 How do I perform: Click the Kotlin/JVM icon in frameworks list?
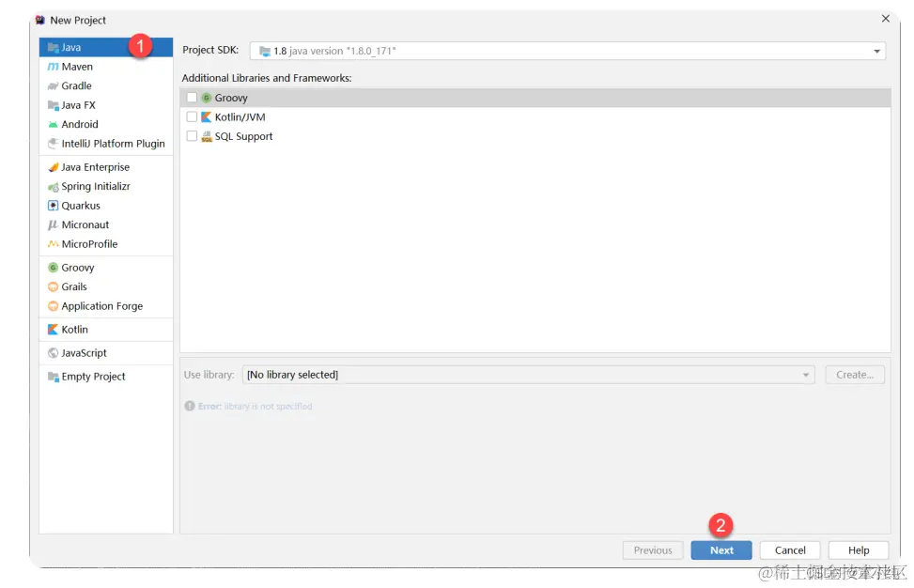coord(207,117)
